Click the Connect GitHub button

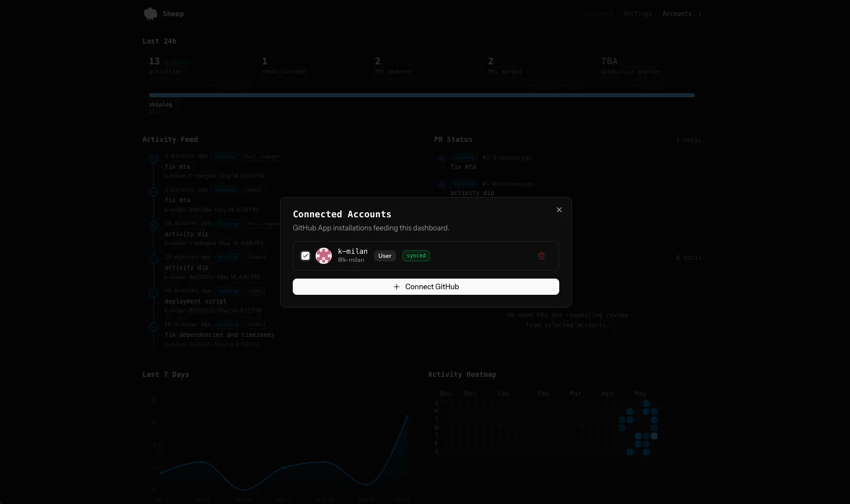pos(426,287)
